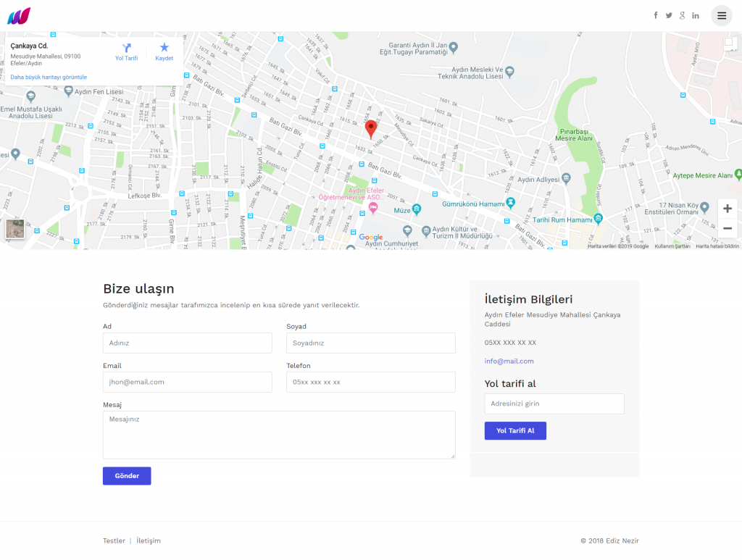This screenshot has width=742, height=560.
Task: Click into the Mesaj text area
Action: [279, 435]
